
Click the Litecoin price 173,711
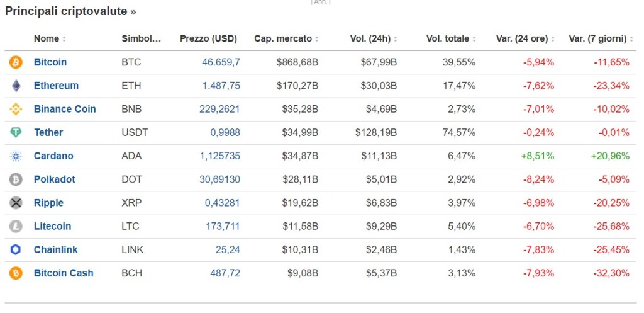(223, 226)
